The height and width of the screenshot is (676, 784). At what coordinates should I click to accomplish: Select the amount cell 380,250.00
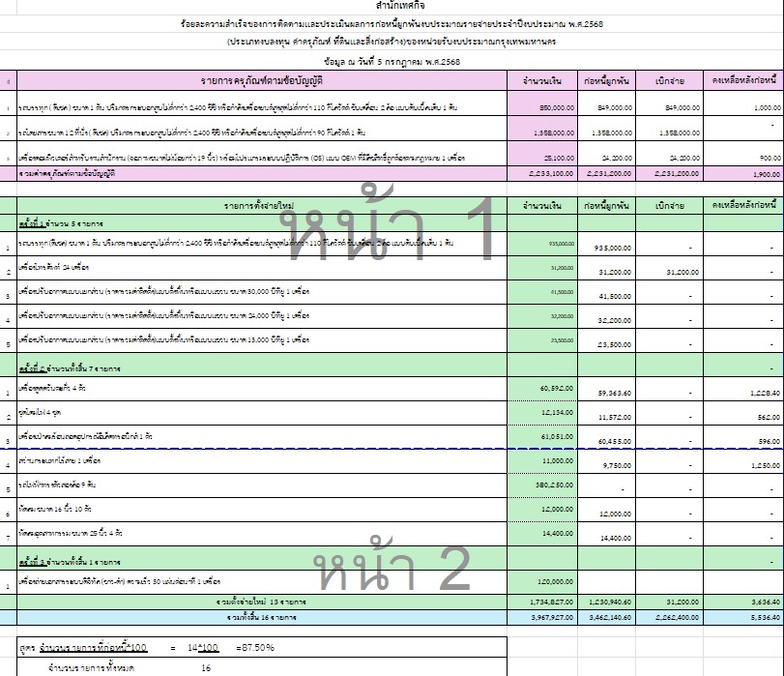pyautogui.click(x=542, y=485)
